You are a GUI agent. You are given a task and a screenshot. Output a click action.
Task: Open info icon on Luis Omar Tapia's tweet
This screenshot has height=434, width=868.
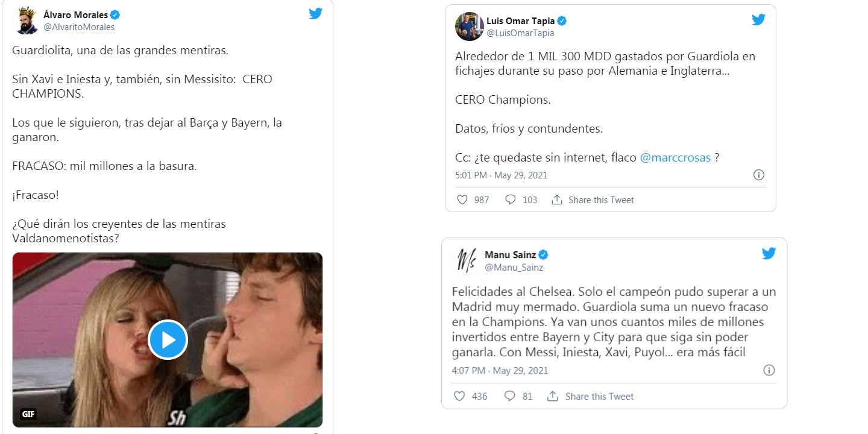click(x=759, y=175)
